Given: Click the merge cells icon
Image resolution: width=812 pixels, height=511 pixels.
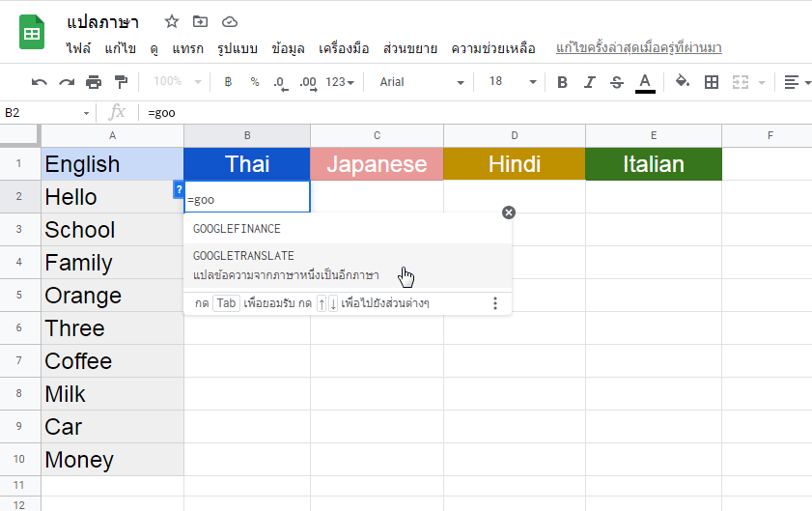Looking at the screenshot, I should click(x=740, y=82).
